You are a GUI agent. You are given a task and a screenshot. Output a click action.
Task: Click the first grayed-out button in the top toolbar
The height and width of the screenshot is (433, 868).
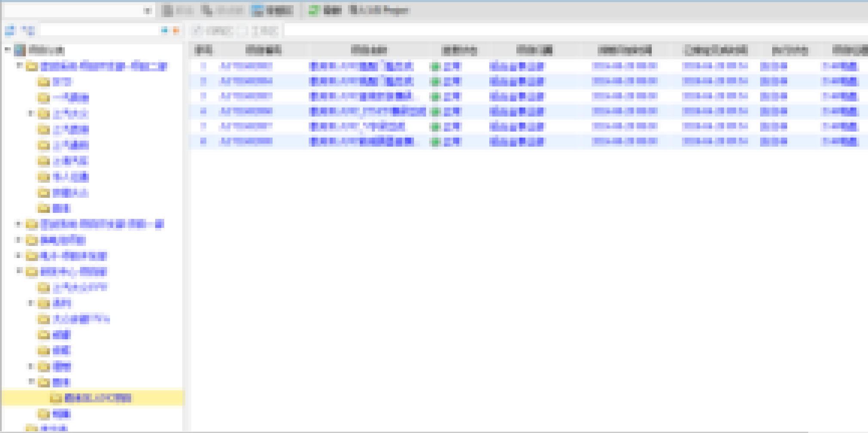click(x=178, y=10)
